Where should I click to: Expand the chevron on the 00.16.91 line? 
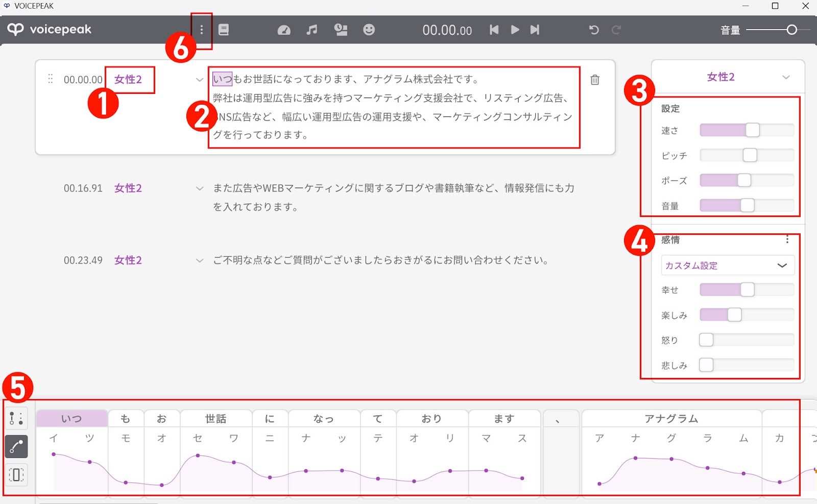(x=200, y=188)
